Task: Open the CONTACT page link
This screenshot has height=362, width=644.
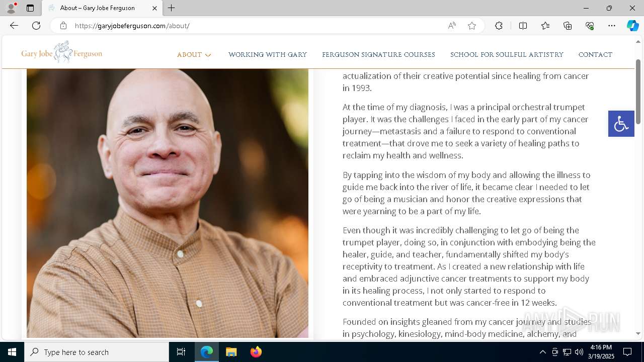Action: 595,55
